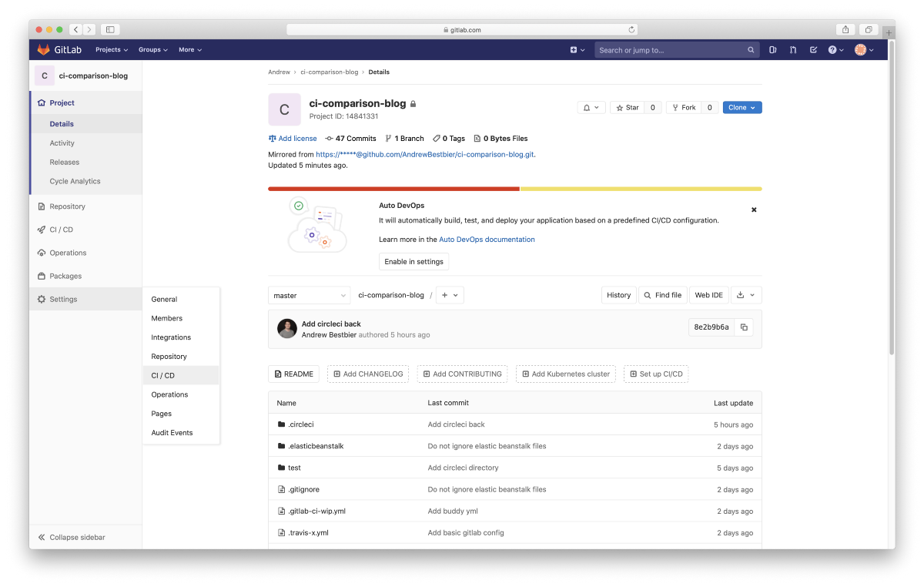This screenshot has width=924, height=587.
Task: Open Packages in the left sidebar
Action: coord(85,276)
